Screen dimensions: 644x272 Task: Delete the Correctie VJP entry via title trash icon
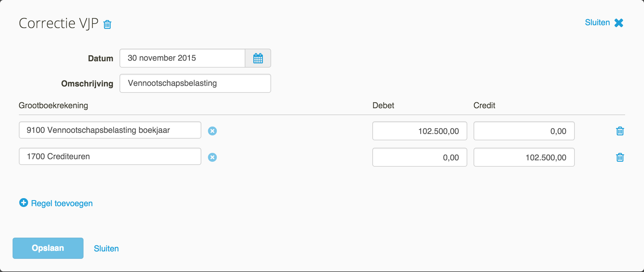[107, 24]
